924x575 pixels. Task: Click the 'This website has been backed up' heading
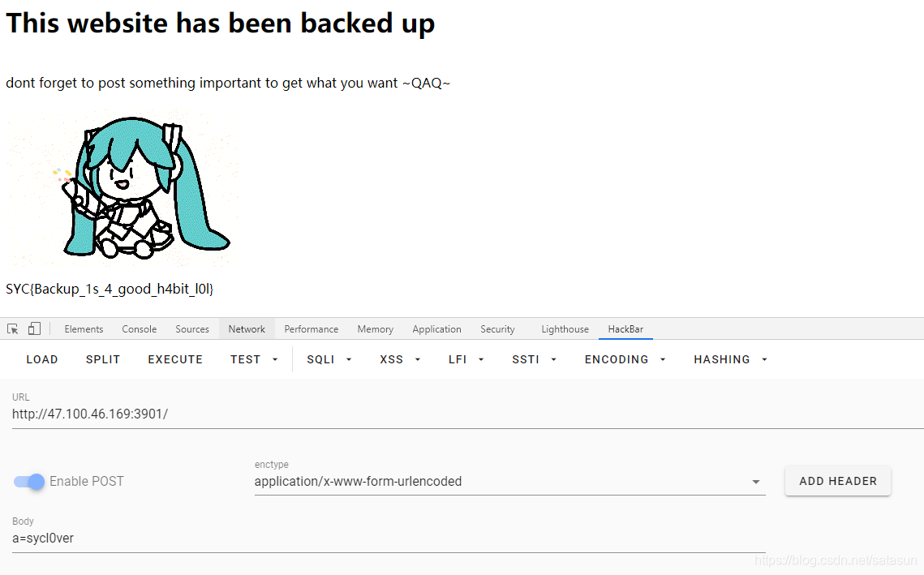[221, 24]
